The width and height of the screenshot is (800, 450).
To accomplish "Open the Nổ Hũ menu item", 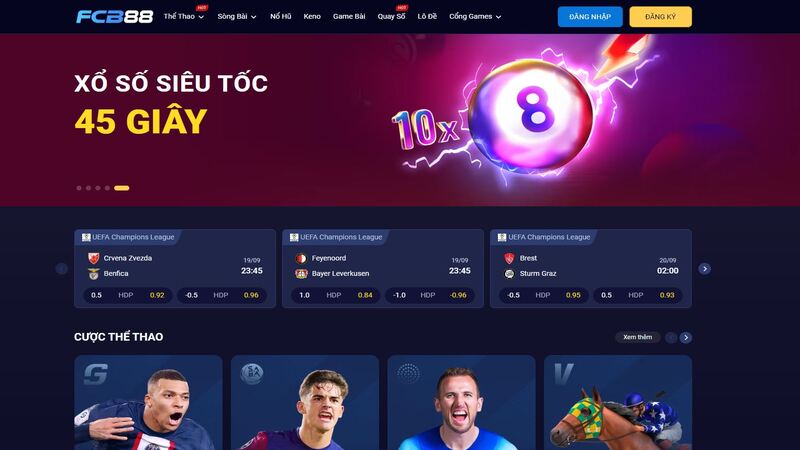I will (281, 16).
